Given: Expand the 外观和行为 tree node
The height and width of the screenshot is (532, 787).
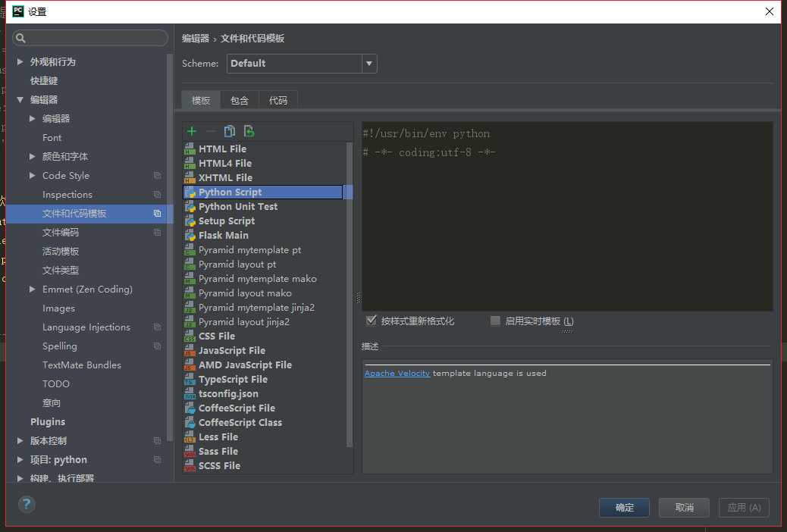Looking at the screenshot, I should (x=20, y=61).
